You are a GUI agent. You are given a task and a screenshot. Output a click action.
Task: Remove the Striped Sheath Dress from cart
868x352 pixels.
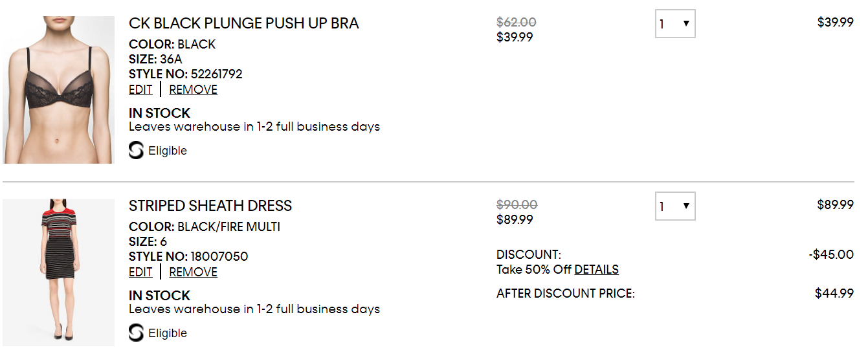tap(193, 272)
